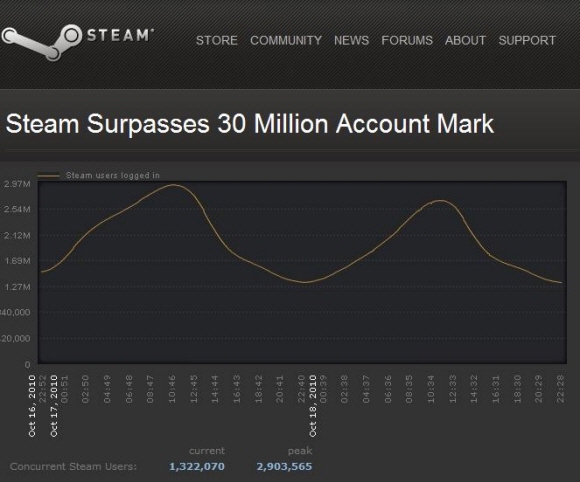The width and height of the screenshot is (580, 482).
Task: Open the COMMUNITY menu item
Action: tap(286, 40)
